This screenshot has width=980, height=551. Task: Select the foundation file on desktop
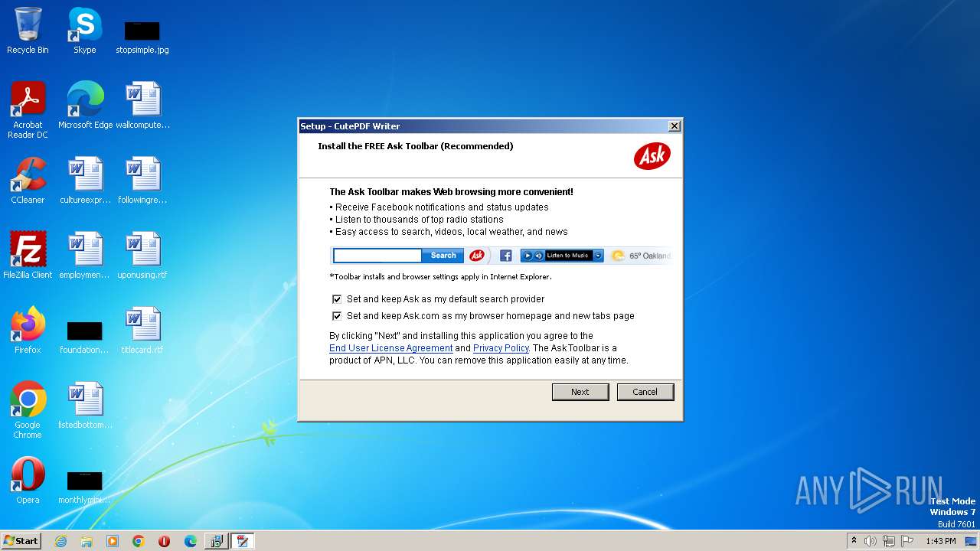[84, 337]
